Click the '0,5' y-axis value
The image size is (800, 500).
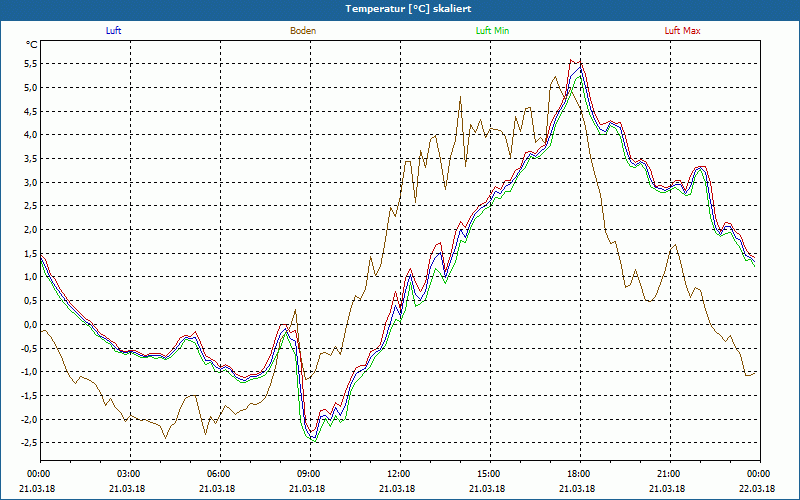[x=31, y=301]
